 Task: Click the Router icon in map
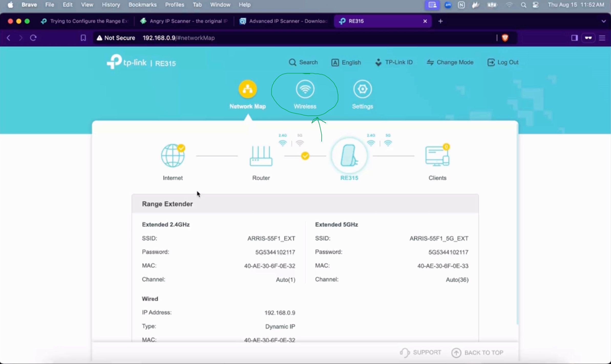(261, 156)
